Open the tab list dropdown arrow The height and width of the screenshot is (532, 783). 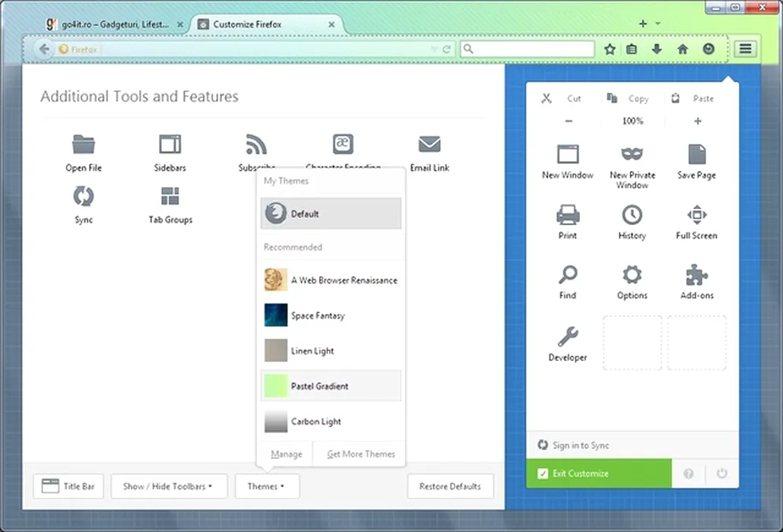pyautogui.click(x=658, y=24)
